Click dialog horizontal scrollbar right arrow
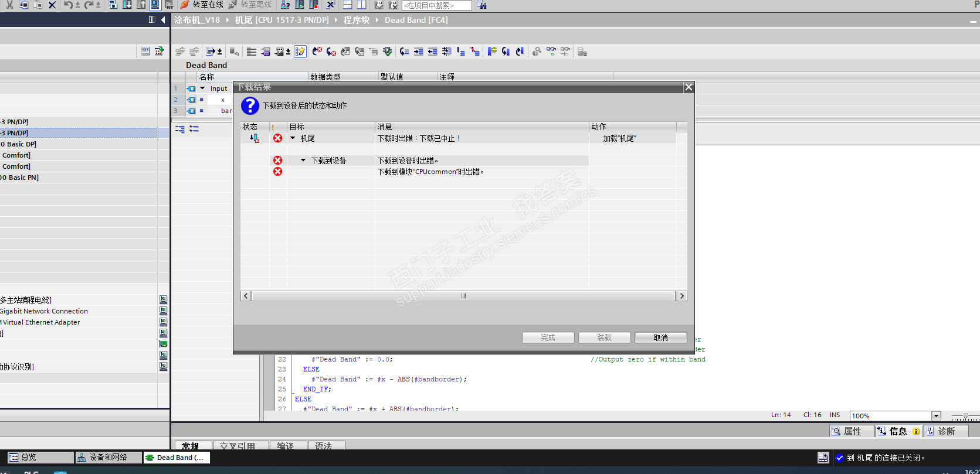Viewport: 980px width, 474px height. pos(681,296)
